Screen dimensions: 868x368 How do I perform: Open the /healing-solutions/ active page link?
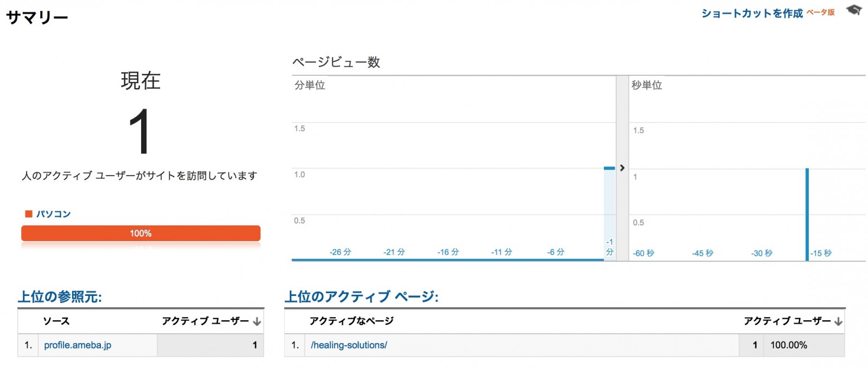(x=349, y=345)
